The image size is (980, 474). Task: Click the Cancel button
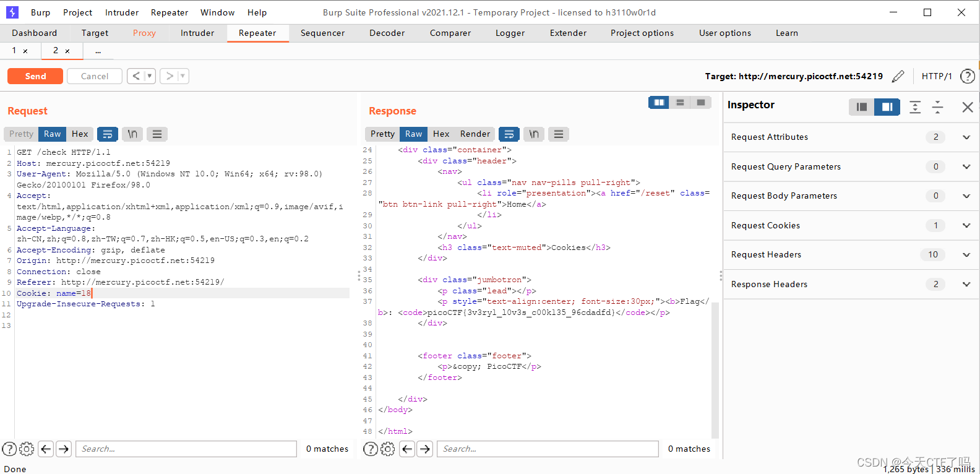tap(95, 76)
